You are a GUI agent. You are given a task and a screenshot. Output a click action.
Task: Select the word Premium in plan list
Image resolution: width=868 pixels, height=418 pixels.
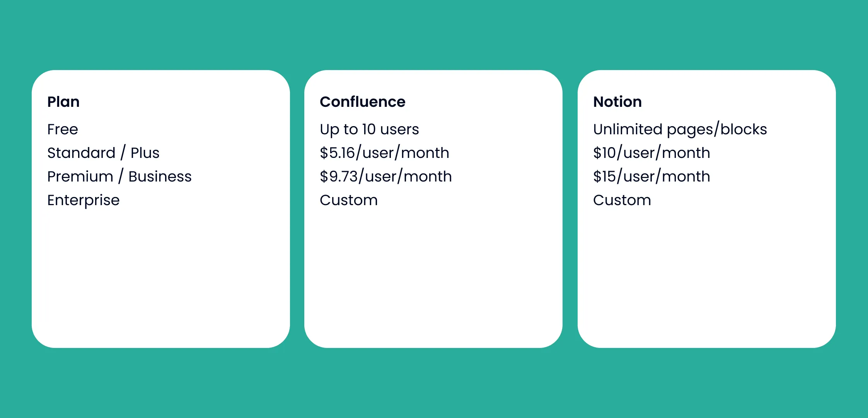[80, 176]
